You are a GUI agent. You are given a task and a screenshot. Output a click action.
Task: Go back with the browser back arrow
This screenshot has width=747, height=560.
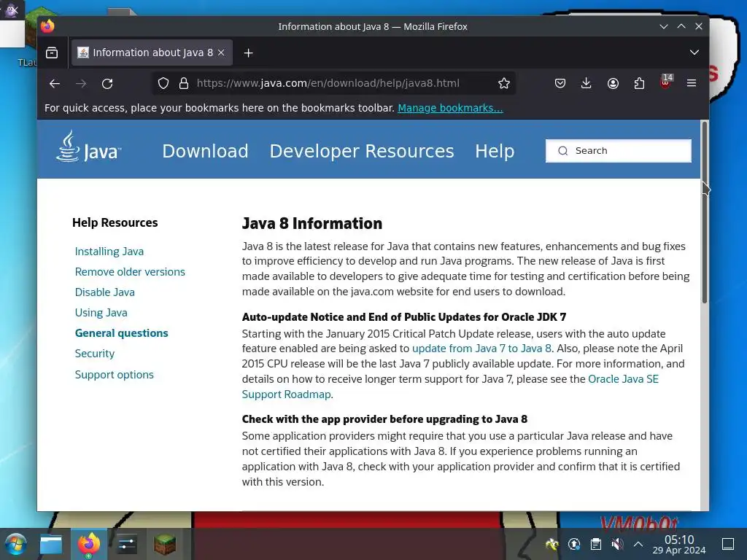[54, 84]
